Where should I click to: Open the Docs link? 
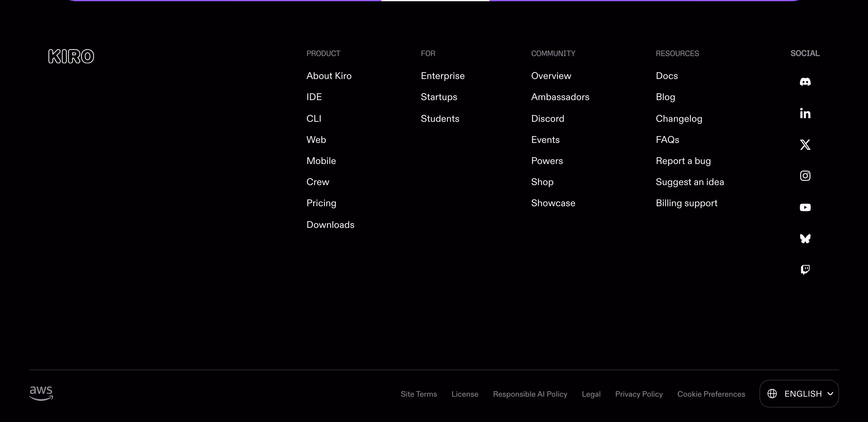(x=666, y=76)
